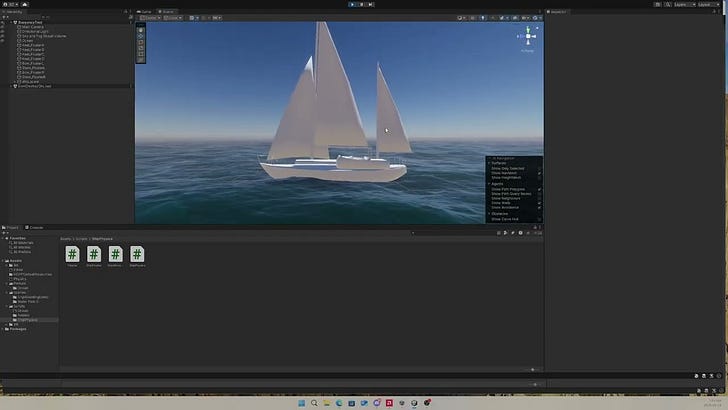Viewport: 728px width, 410px height.
Task: Expand the Packages folder
Action: click(3, 329)
